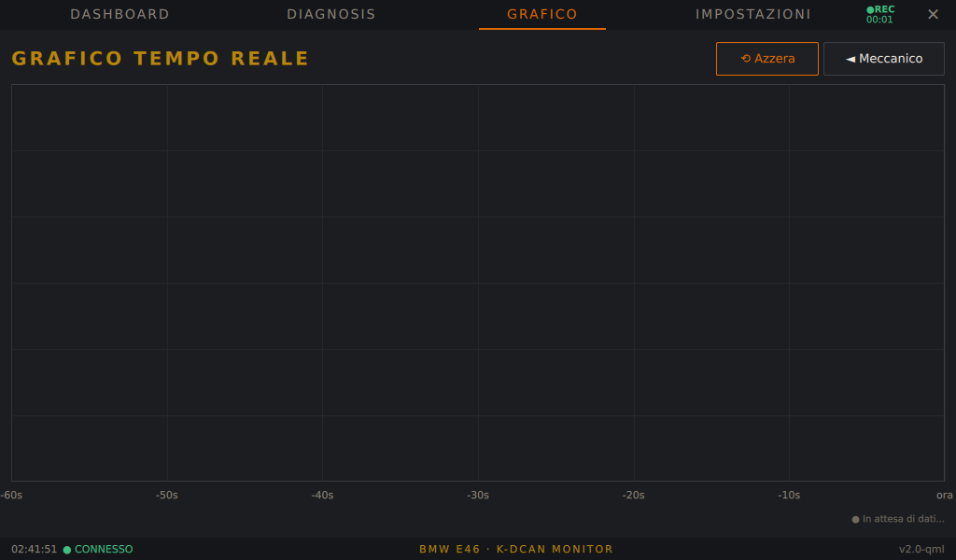Click the grey waiting-for-data indicator dot
Image resolution: width=956 pixels, height=560 pixels.
(855, 519)
